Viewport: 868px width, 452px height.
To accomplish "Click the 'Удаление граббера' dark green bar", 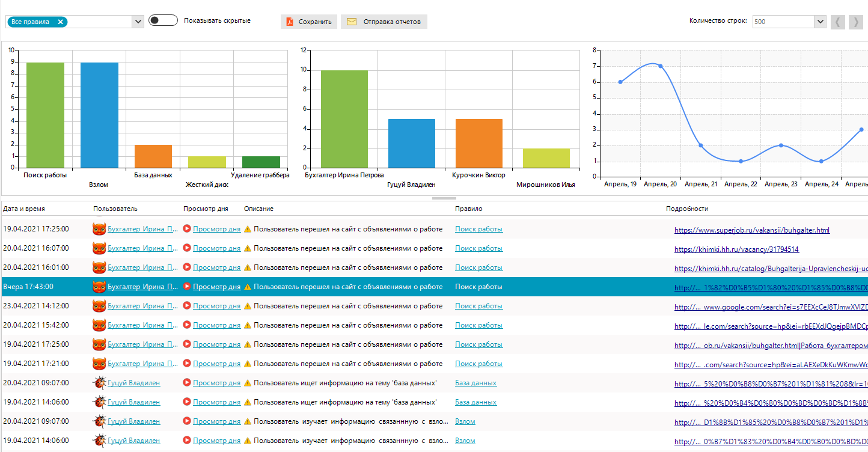I will 261,162.
